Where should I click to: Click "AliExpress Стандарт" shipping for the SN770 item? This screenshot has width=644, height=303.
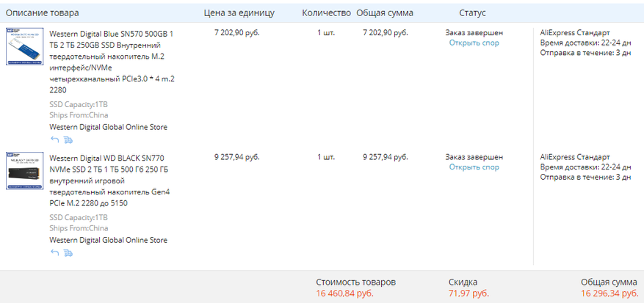[574, 157]
